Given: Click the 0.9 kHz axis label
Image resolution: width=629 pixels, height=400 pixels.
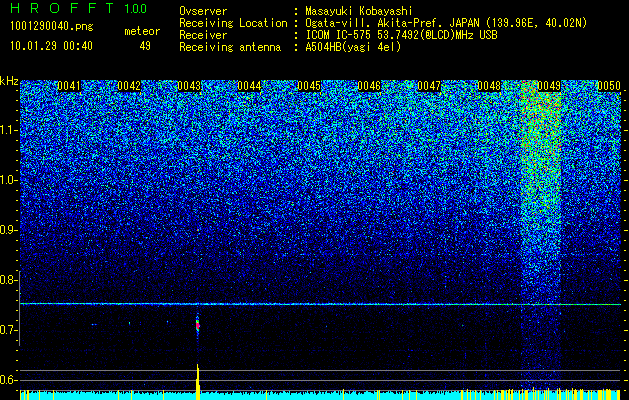Looking at the screenshot, I should (9, 230).
